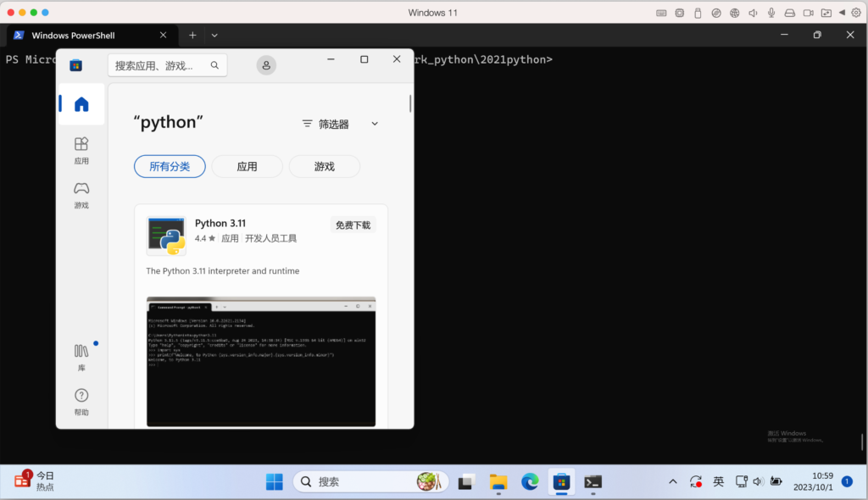Click the VM microphone icon in the title bar
Screen dimensions: 868x500
(771, 13)
